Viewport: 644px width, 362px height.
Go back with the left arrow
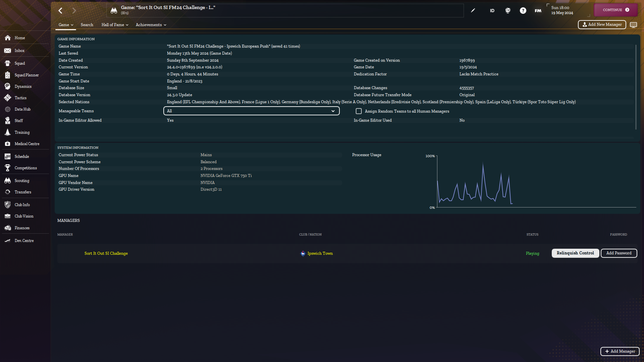pyautogui.click(x=60, y=11)
